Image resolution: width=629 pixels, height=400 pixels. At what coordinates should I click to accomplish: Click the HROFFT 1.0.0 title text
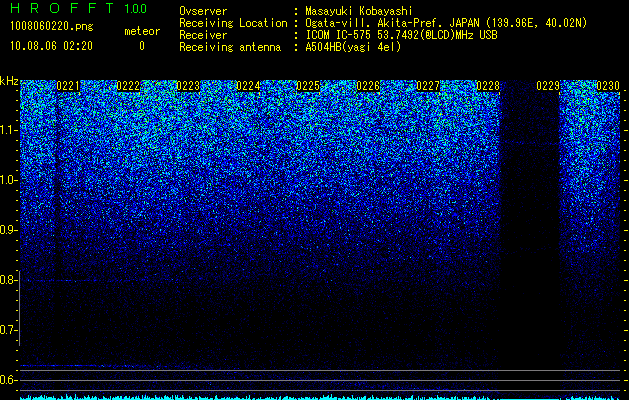pyautogui.click(x=78, y=8)
